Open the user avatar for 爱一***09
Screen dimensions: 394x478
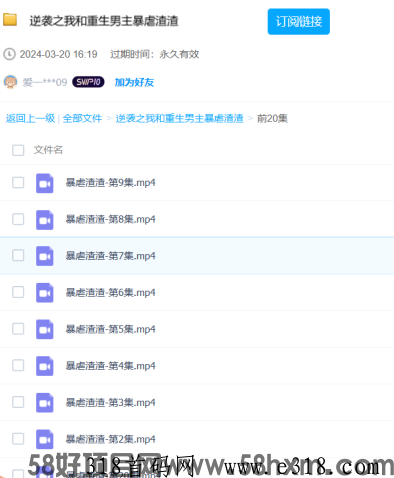(x=10, y=82)
